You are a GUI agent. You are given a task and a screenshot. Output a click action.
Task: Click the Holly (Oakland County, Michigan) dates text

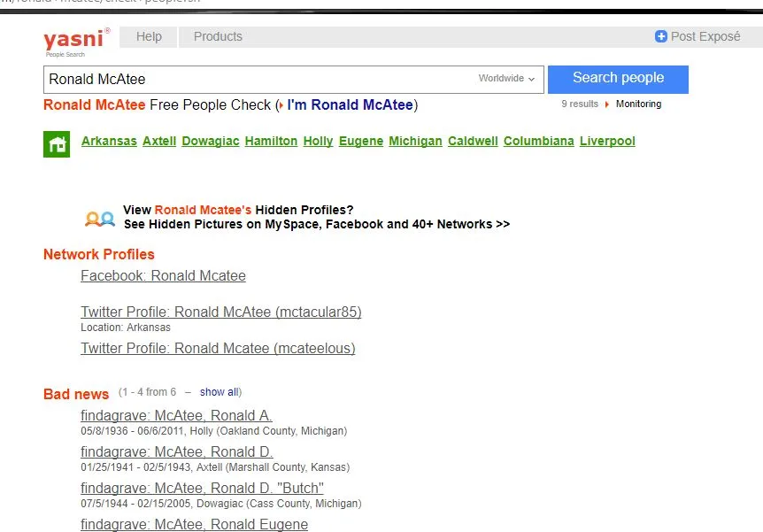213,431
